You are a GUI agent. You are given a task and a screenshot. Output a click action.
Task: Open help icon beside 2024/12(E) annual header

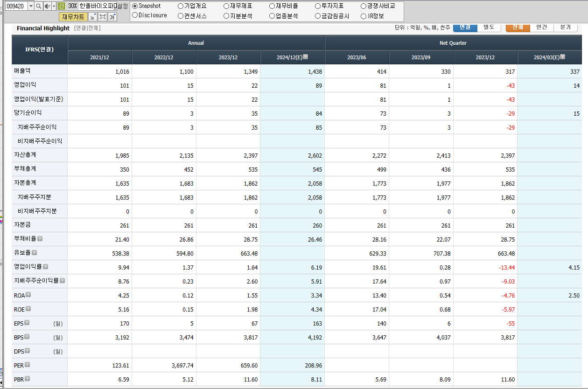pos(305,57)
